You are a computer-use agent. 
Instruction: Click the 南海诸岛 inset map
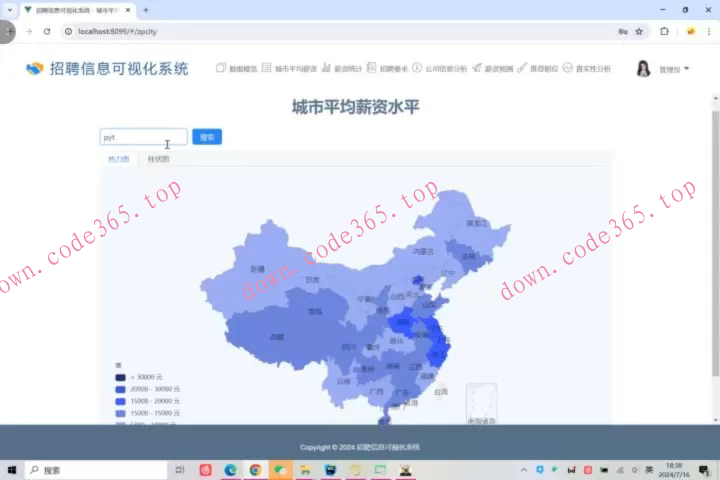click(482, 404)
